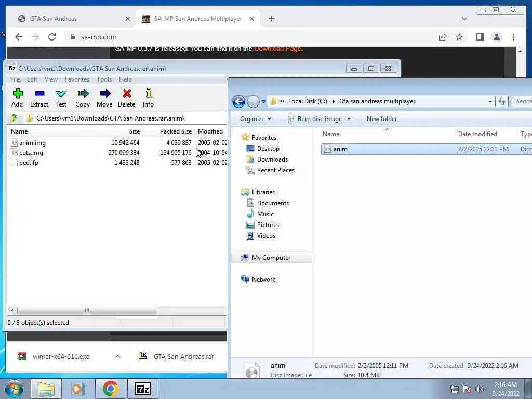Open the Tools menu in 7-Zip
532x399 pixels.
coord(104,79)
